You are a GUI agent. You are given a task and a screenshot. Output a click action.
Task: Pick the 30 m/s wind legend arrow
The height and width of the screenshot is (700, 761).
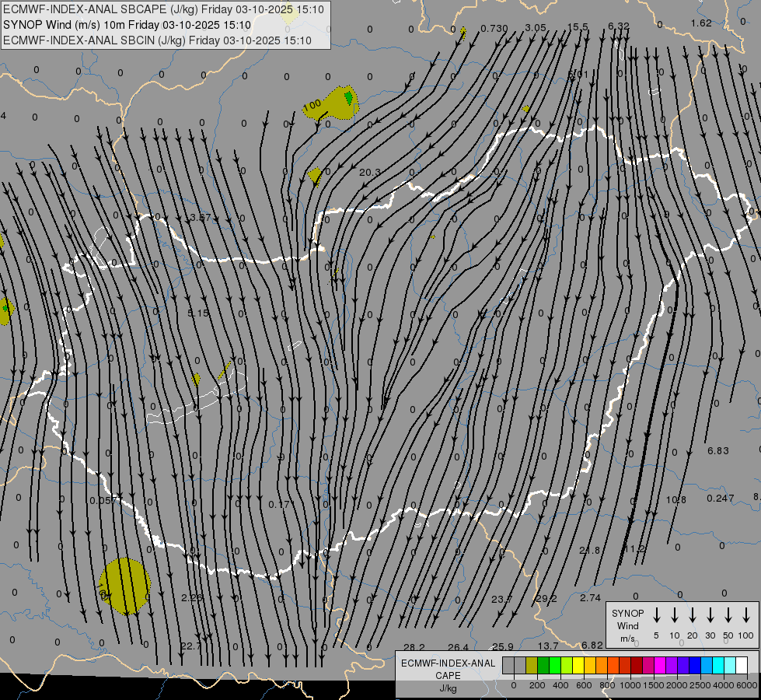pyautogui.click(x=710, y=615)
